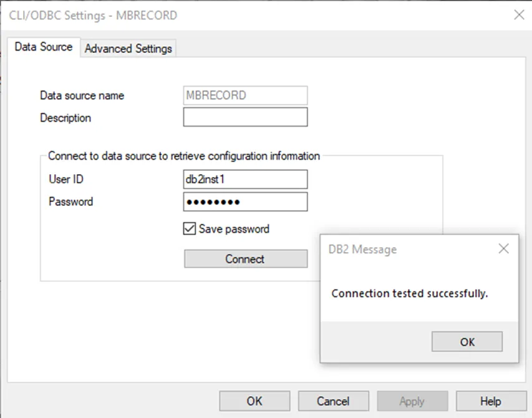Image resolution: width=532 pixels, height=418 pixels.
Task: Focus the User ID input box
Action: 245,179
